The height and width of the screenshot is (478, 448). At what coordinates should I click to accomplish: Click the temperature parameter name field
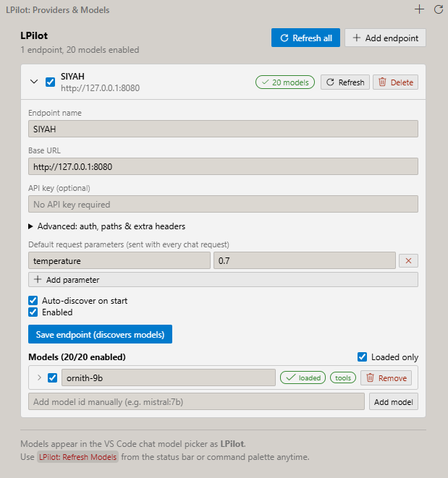click(x=119, y=260)
